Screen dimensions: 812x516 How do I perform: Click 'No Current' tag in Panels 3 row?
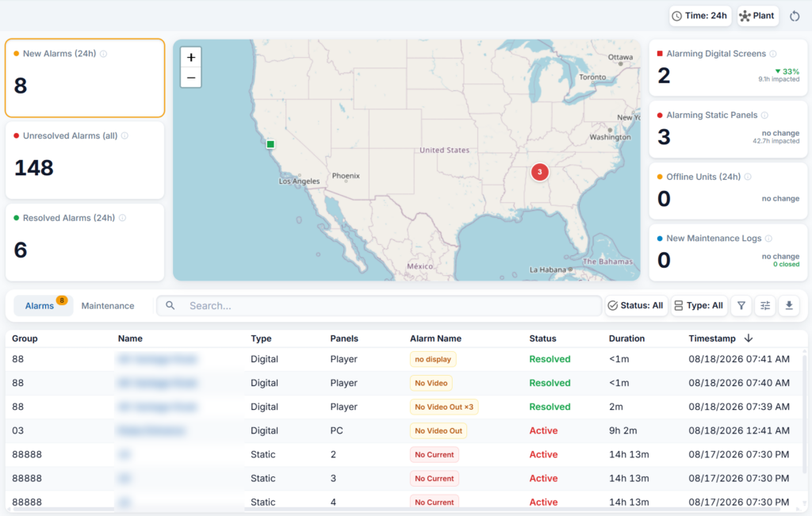pyautogui.click(x=434, y=478)
